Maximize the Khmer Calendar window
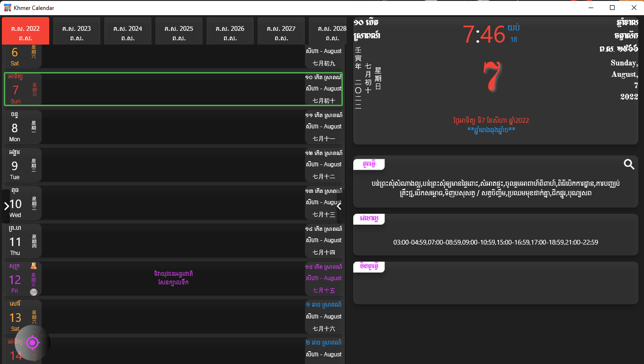The width and height of the screenshot is (644, 364). [x=612, y=8]
